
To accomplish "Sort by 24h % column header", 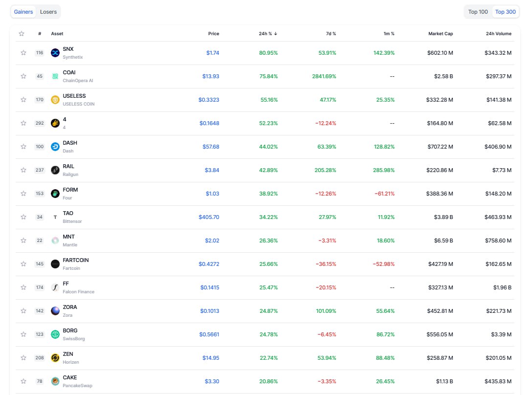I will point(268,34).
